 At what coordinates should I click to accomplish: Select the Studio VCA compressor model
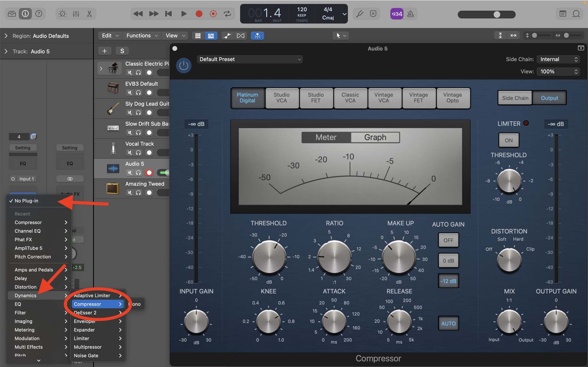click(282, 98)
